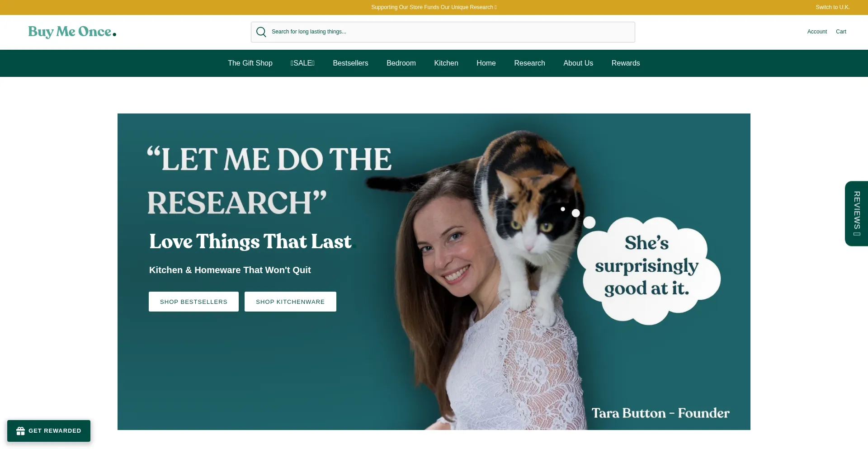868x449 pixels.
Task: Expand the Home navigation menu
Action: 486,63
